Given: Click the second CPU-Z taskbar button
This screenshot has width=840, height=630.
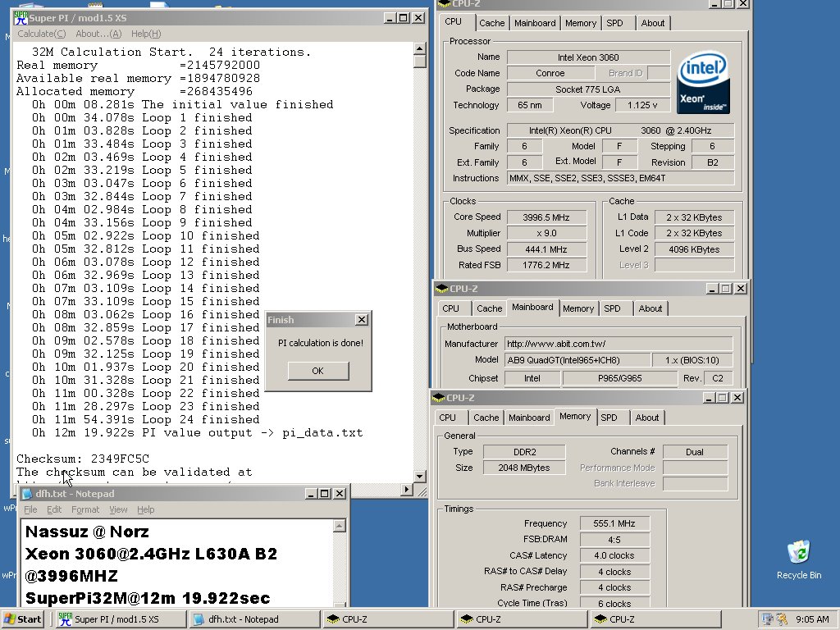Looking at the screenshot, I should tap(522, 619).
